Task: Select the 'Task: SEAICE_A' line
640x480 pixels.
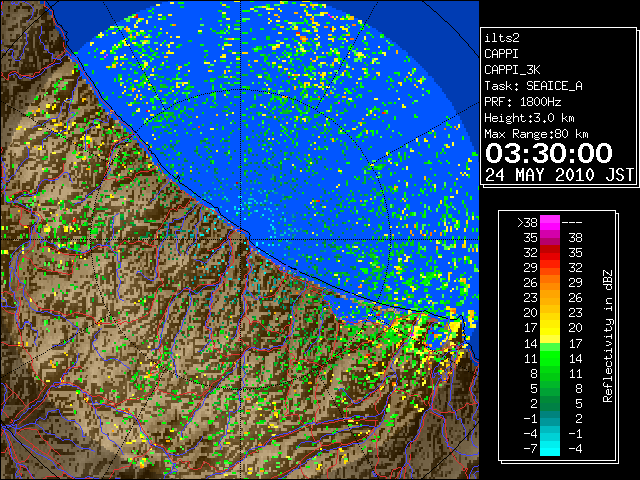Action: [533, 86]
